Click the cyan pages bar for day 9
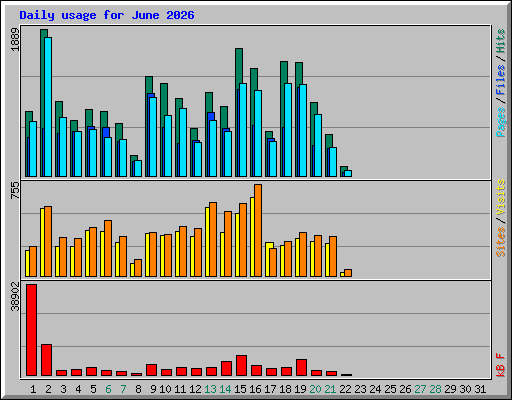The width and height of the screenshot is (512, 400). point(153,137)
